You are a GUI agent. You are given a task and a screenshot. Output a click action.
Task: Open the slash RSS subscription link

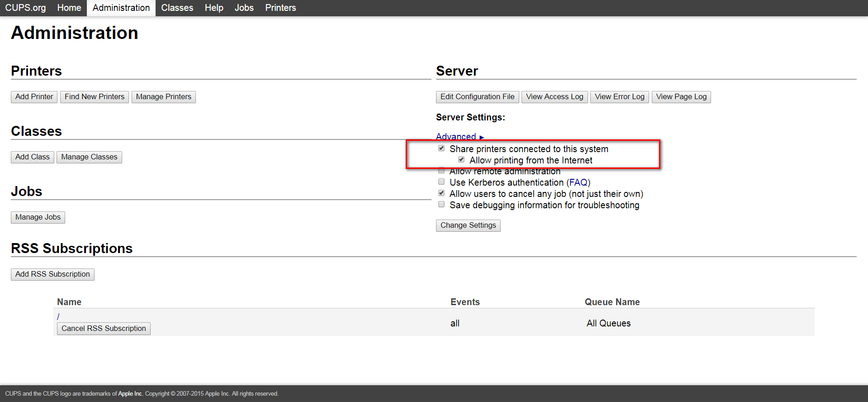(x=58, y=316)
